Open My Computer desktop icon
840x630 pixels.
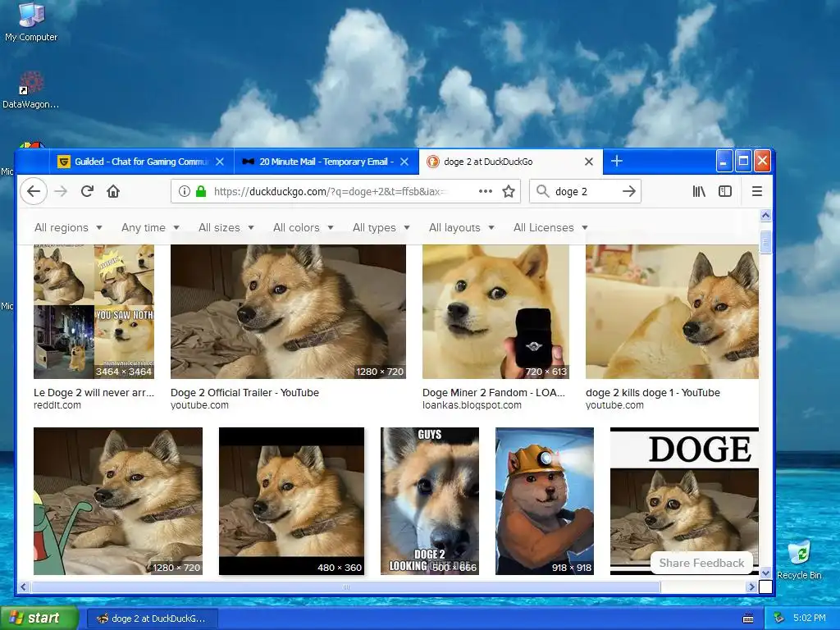31,22
